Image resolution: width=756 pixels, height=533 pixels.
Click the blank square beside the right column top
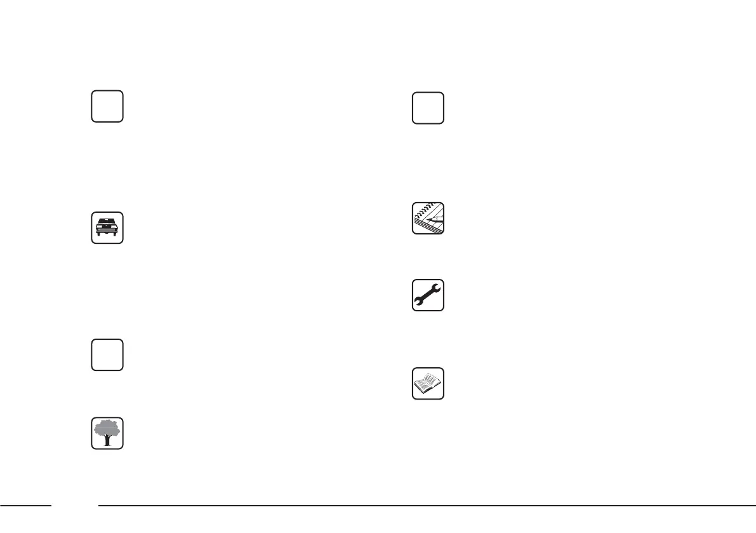(x=428, y=109)
